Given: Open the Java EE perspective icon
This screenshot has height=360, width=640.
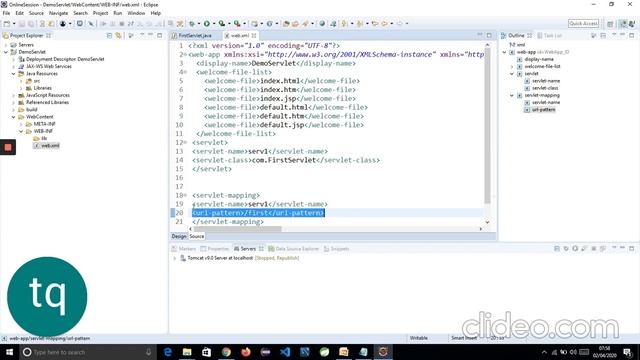Looking at the screenshot, I should point(623,24).
